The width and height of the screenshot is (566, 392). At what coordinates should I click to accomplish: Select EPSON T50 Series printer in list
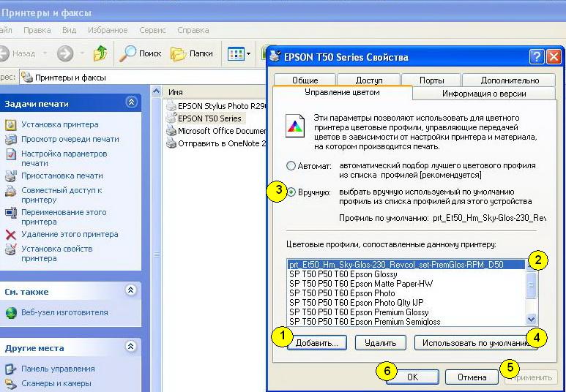coord(204,118)
